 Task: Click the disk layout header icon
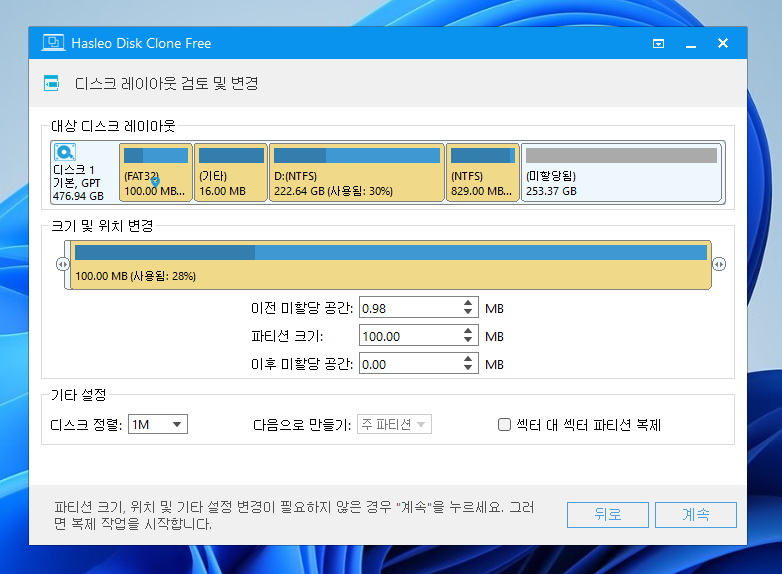(51, 83)
